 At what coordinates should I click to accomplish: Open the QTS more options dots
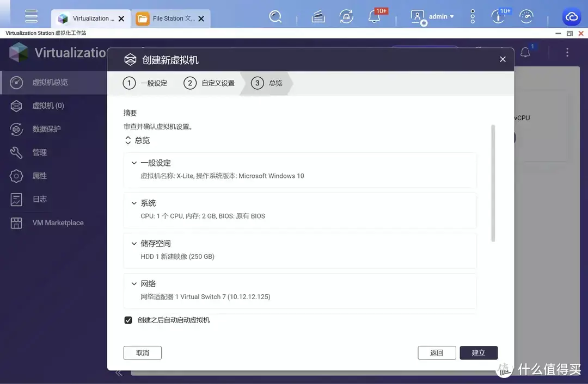473,16
